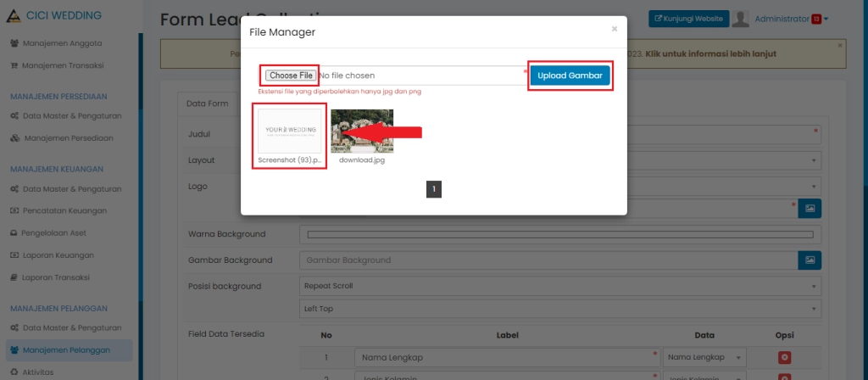The width and height of the screenshot is (868, 380).
Task: Go to page 1 in pagination
Action: click(x=433, y=190)
